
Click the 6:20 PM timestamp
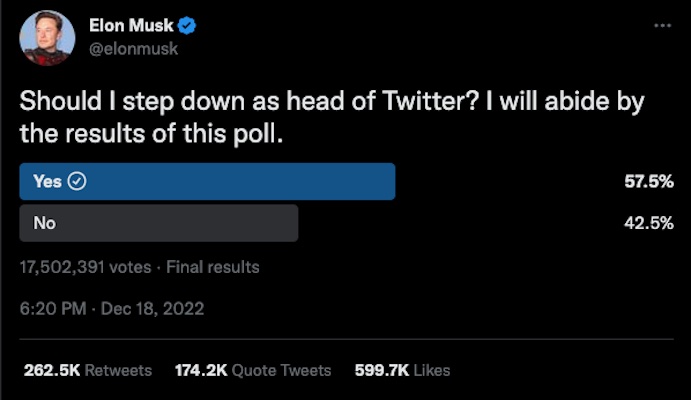[51, 309]
